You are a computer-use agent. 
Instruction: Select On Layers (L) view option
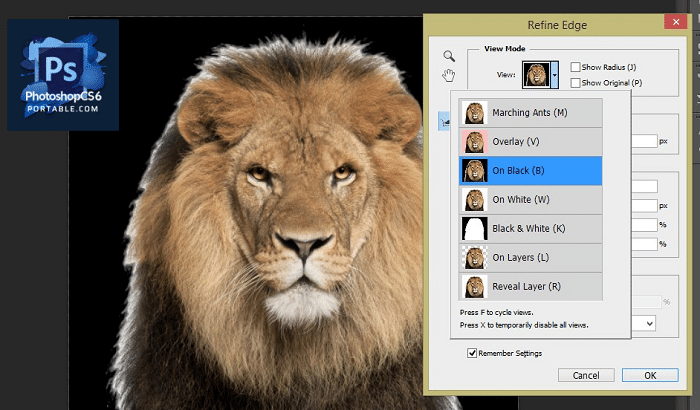[530, 257]
